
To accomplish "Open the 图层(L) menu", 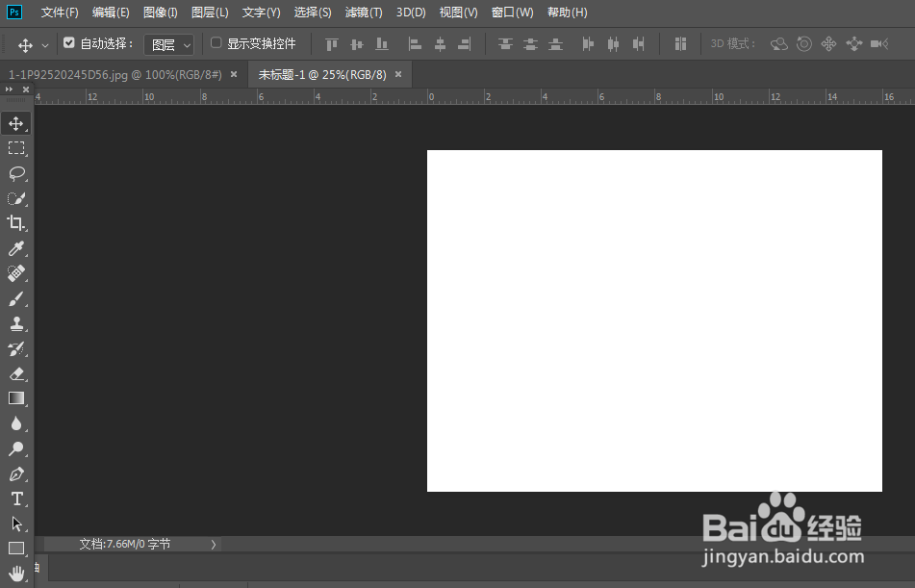I will pyautogui.click(x=210, y=13).
